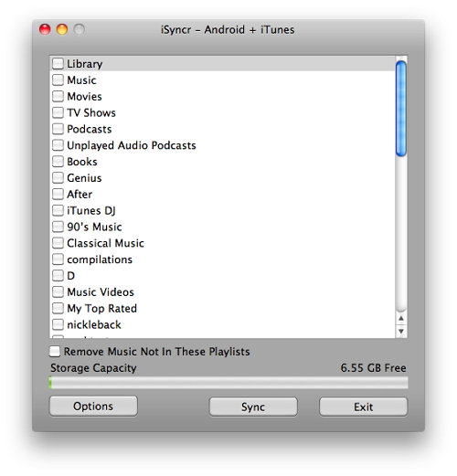The image size is (457, 476).
Task: Click the scrollbar down arrow
Action: [x=401, y=331]
